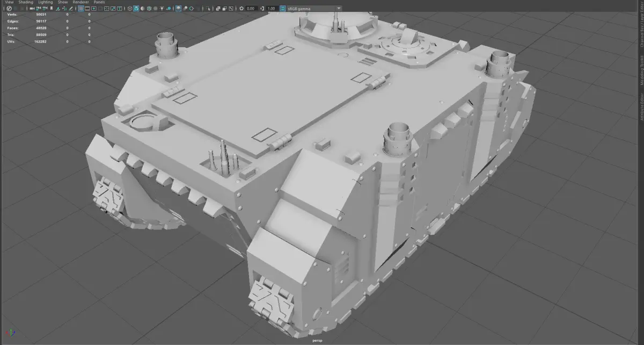Click the Lock Camera icon
The image size is (644, 345).
(39, 9)
